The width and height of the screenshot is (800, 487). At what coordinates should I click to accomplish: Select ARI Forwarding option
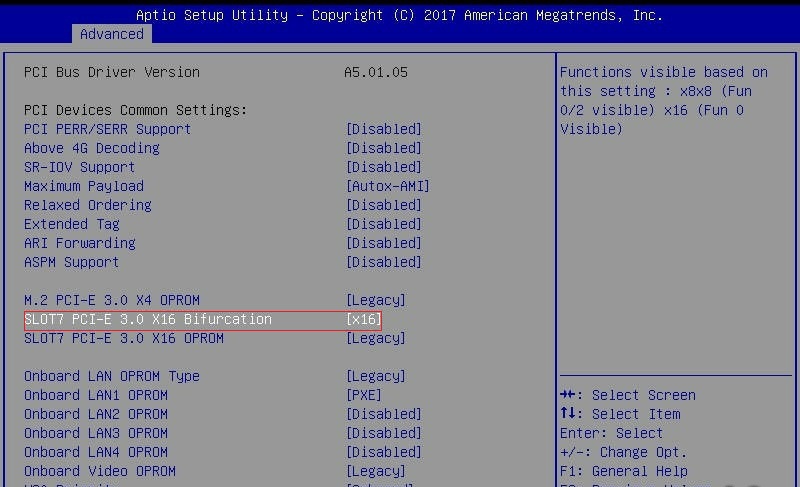[80, 243]
